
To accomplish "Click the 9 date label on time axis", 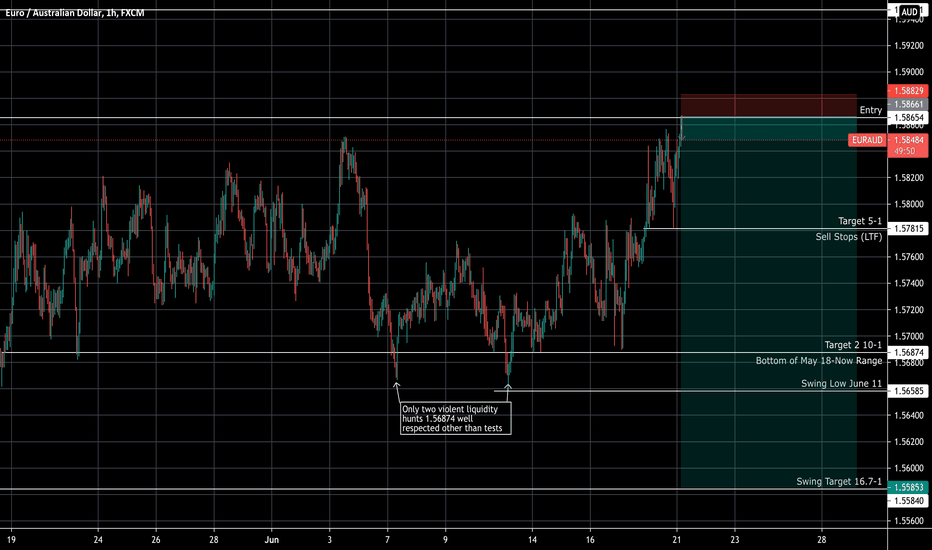I will [445, 540].
